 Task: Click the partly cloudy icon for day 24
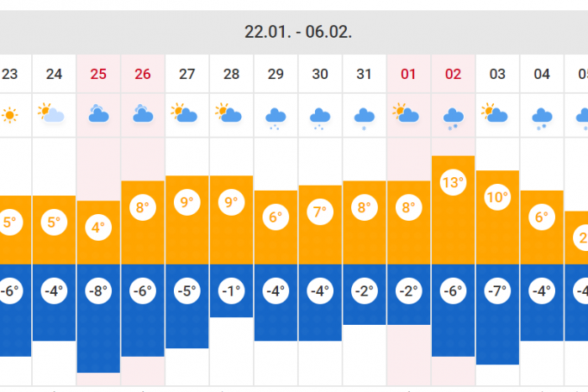click(54, 114)
